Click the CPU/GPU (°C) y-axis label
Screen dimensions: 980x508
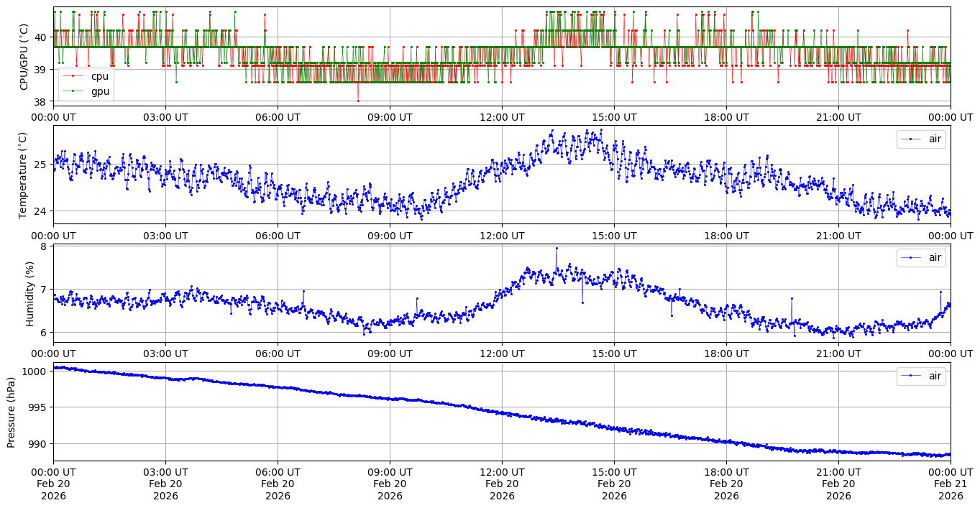[x=24, y=57]
